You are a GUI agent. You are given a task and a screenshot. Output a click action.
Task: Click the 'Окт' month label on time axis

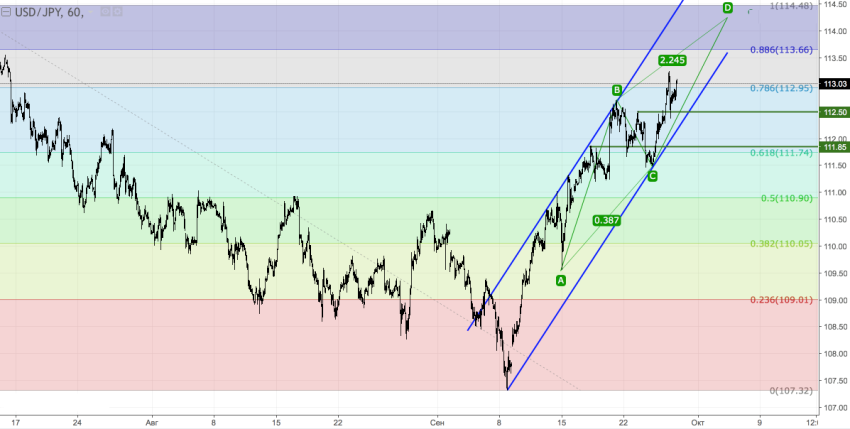tap(696, 422)
